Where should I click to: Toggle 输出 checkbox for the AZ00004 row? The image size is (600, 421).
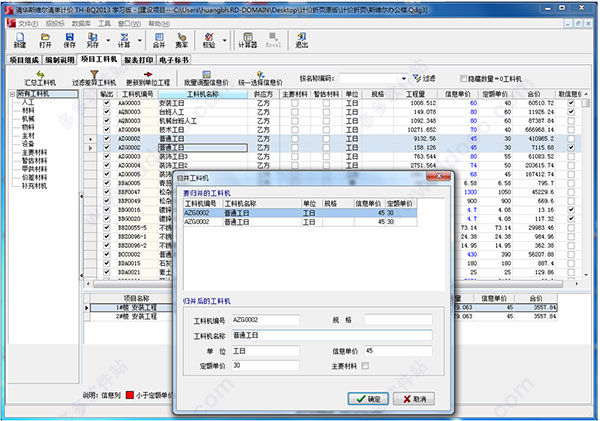pyautogui.click(x=106, y=130)
